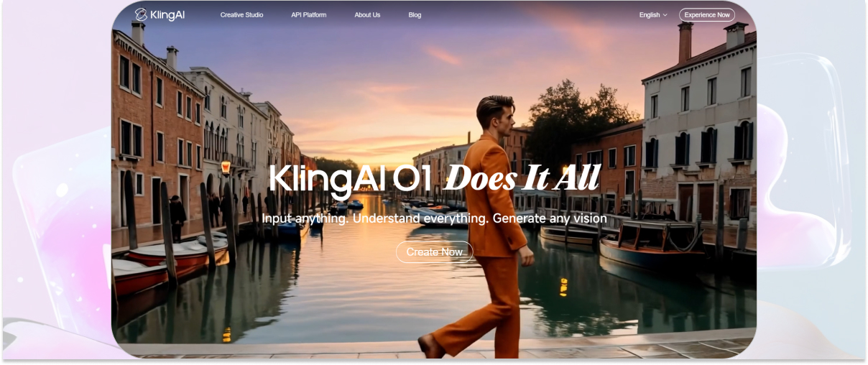Click the covered boat on the right canal
The height and width of the screenshot is (365, 868).
click(650, 244)
